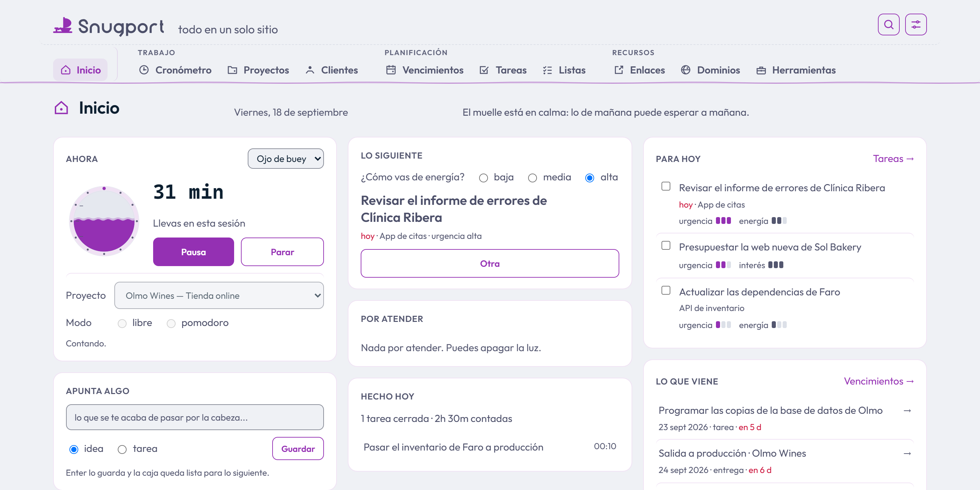The image size is (980, 490).
Task: Click the porthole timer graphic
Action: tap(104, 221)
